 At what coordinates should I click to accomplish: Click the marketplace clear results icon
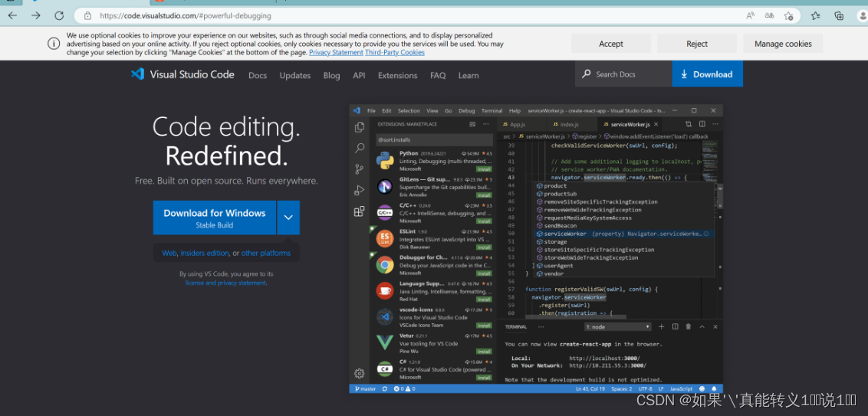(x=472, y=124)
